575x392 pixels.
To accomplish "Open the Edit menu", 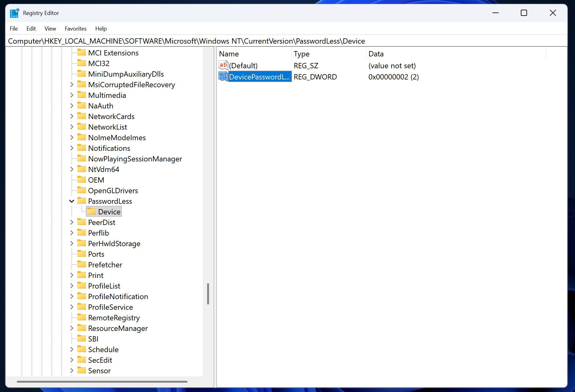I will 31,29.
